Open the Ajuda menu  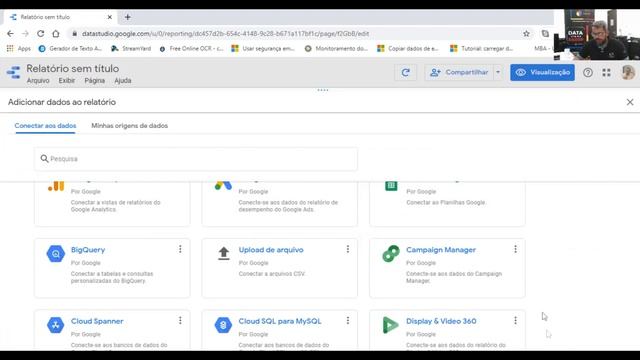123,80
